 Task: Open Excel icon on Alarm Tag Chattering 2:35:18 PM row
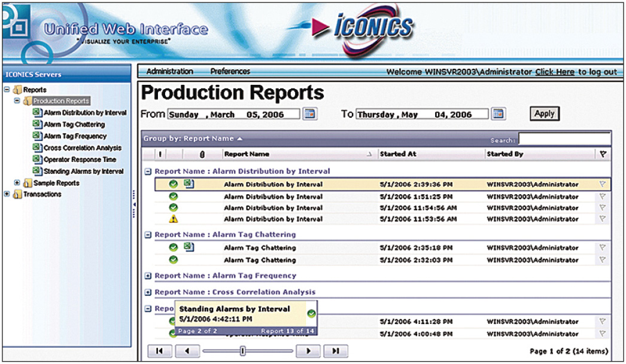click(189, 247)
